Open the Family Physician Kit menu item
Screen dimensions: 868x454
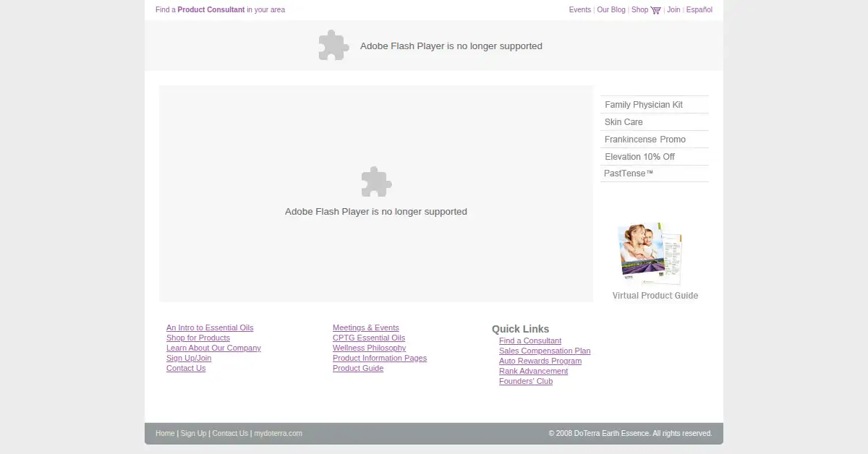[x=655, y=105]
